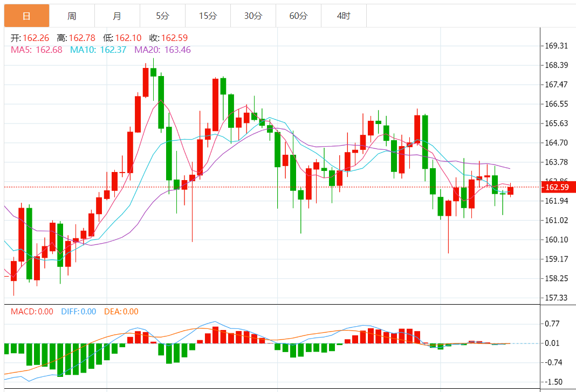Click the MA10: 162.37 indicator label
Screen dimensions: 576x392
click(98, 50)
